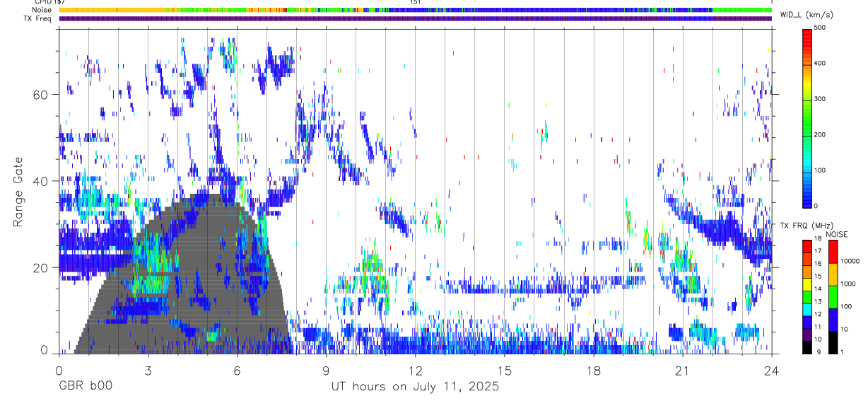Click the 'WID⊥ (km/s)' color bar title
The image size is (868, 401).
(805, 15)
